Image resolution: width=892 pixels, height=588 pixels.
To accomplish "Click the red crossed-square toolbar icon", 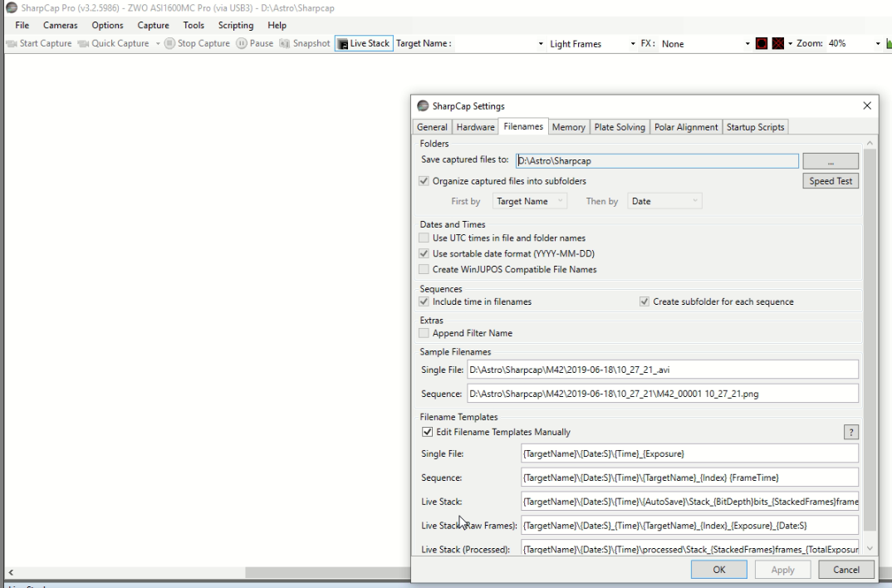I will (778, 43).
